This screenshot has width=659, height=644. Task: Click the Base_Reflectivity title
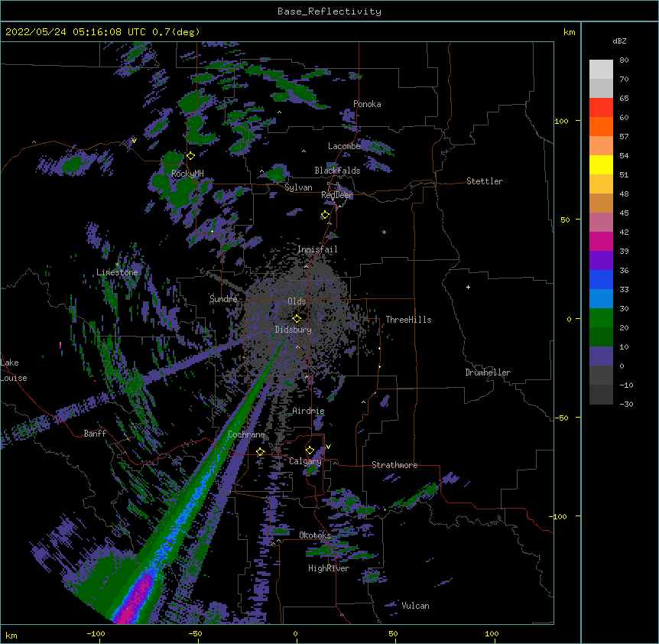[x=329, y=11]
